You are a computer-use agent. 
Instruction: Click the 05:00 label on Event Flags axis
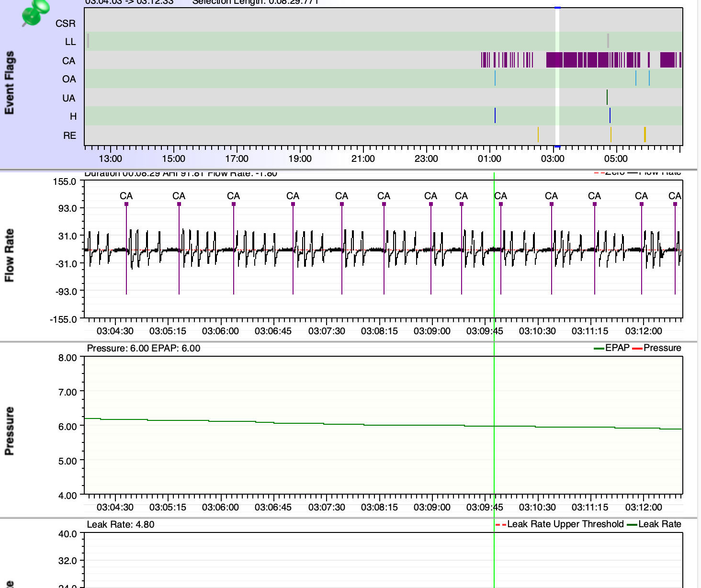pos(616,158)
